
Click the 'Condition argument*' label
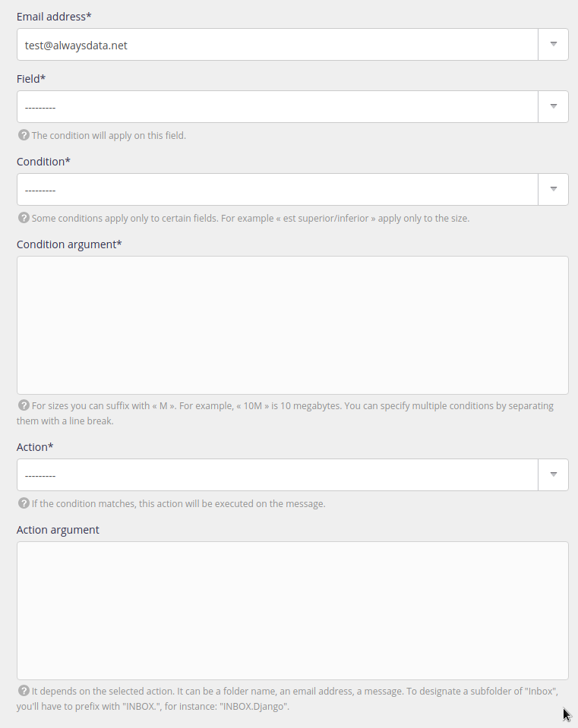[x=69, y=244]
